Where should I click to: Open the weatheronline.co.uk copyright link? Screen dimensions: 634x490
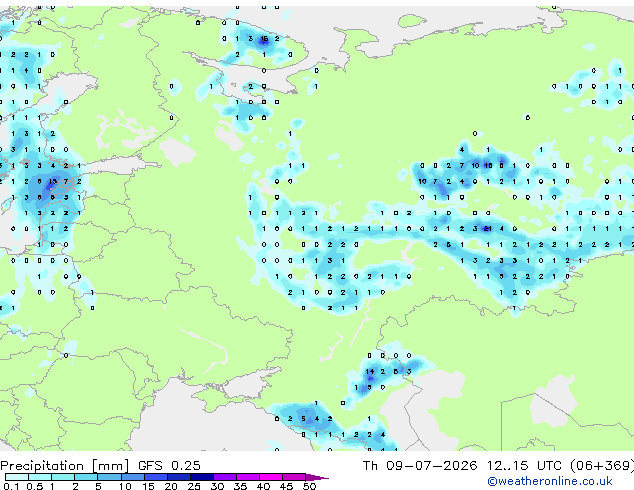[550, 481]
